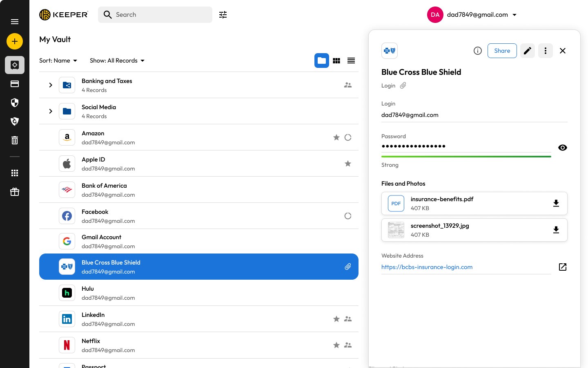Open the Deleted Items trash bin
588x368 pixels.
(15, 140)
